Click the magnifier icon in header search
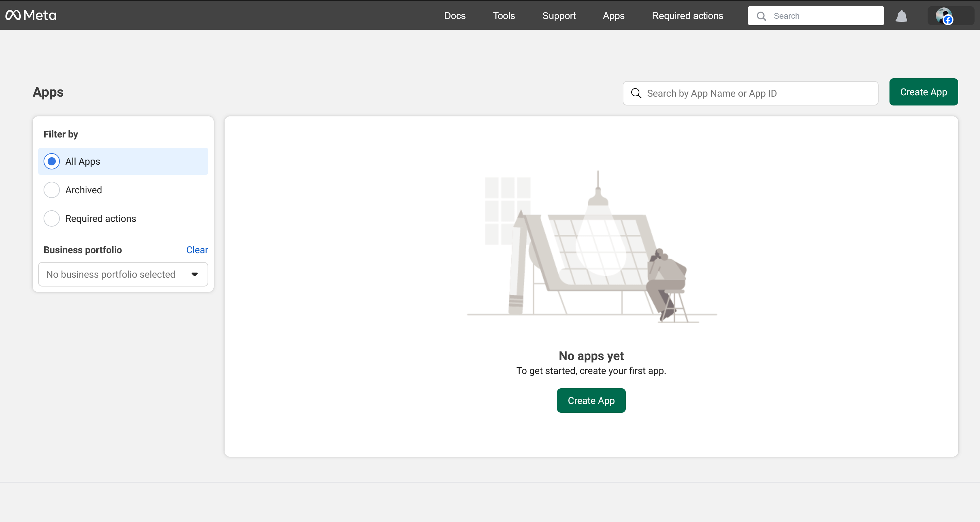Screen dimensions: 980x522 pyautogui.click(x=761, y=16)
